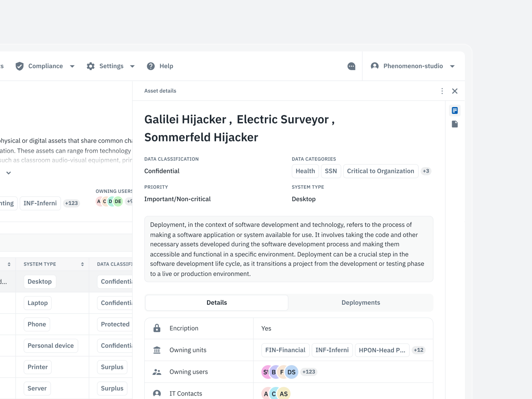Viewport: 532px width, 399px height.
Task: Open the three-dot asset options menu
Action: pyautogui.click(x=442, y=91)
